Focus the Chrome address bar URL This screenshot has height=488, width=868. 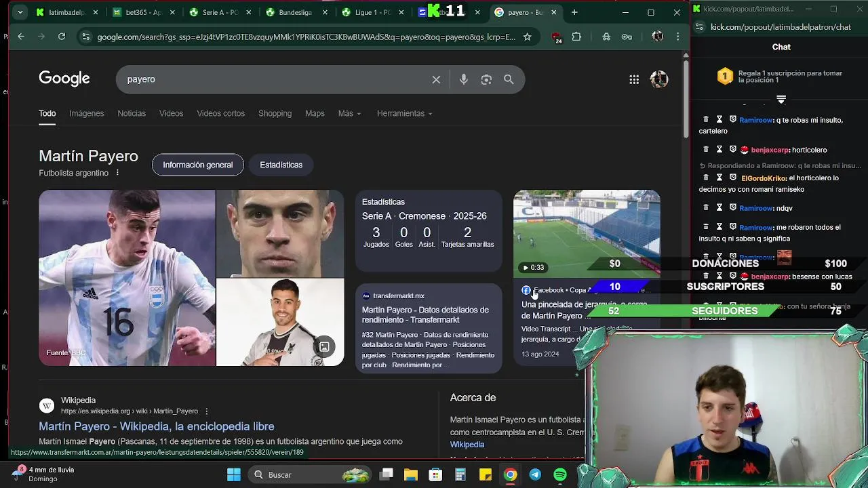pyautogui.click(x=305, y=37)
